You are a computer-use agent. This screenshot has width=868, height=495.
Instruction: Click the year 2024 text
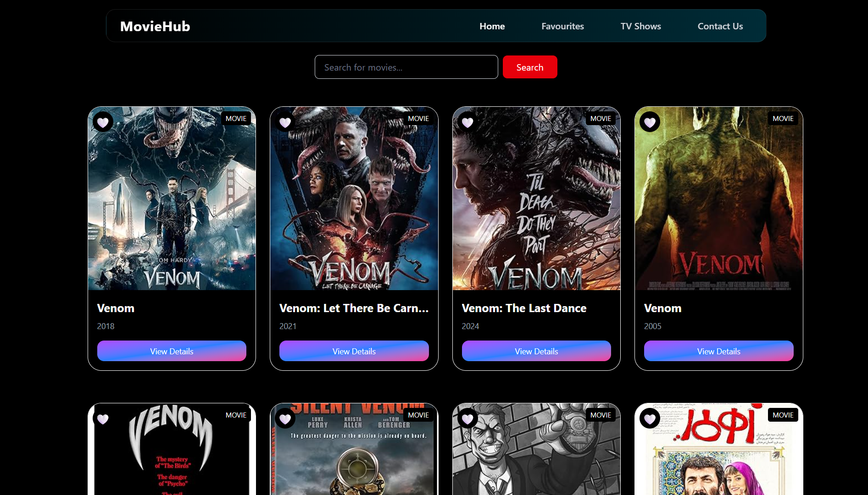[x=470, y=326]
